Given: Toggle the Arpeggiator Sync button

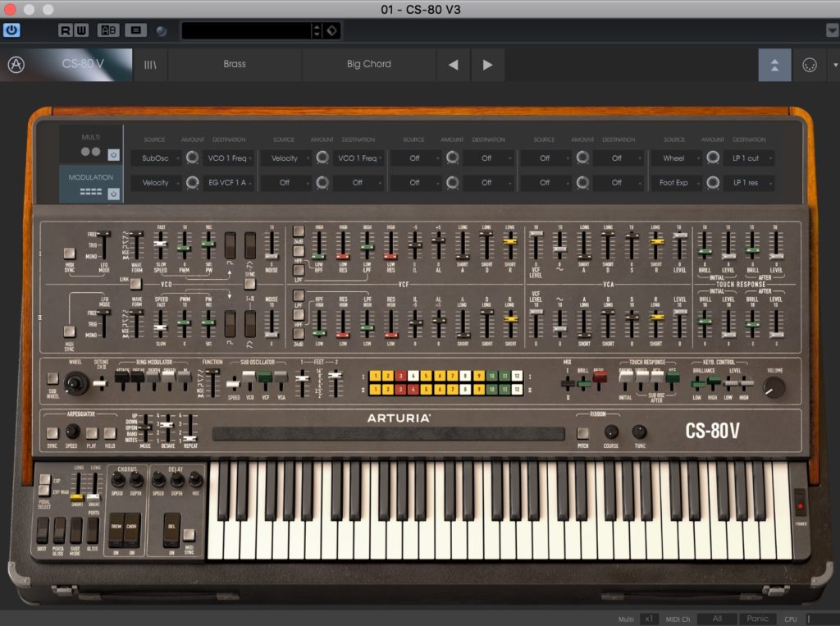Looking at the screenshot, I should tap(52, 432).
